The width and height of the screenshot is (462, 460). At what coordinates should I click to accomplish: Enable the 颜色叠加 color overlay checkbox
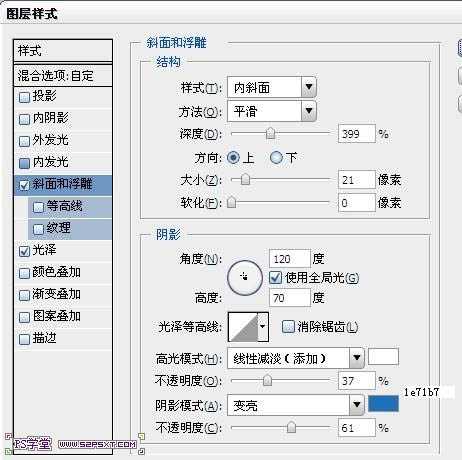(x=24, y=273)
